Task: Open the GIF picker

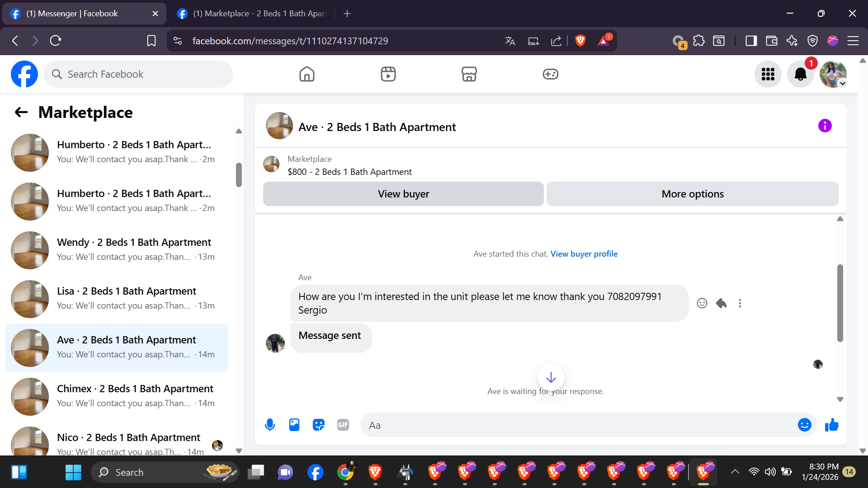Action: (x=343, y=425)
